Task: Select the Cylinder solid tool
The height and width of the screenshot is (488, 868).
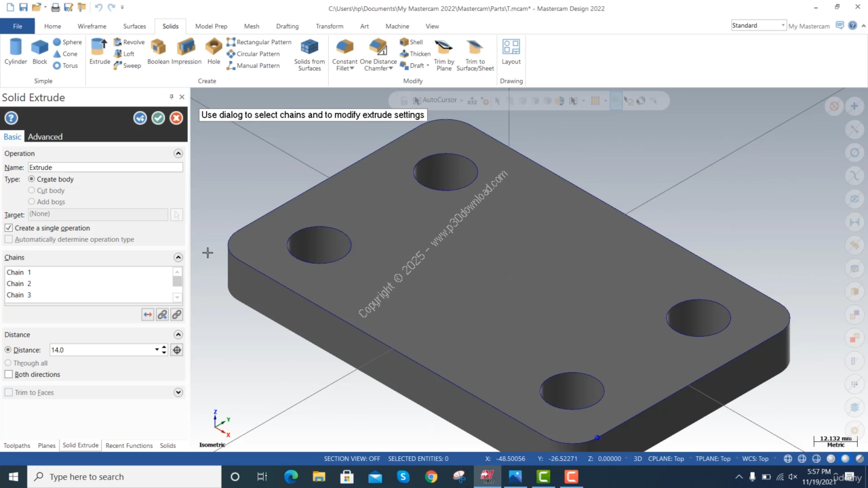Action: click(16, 52)
